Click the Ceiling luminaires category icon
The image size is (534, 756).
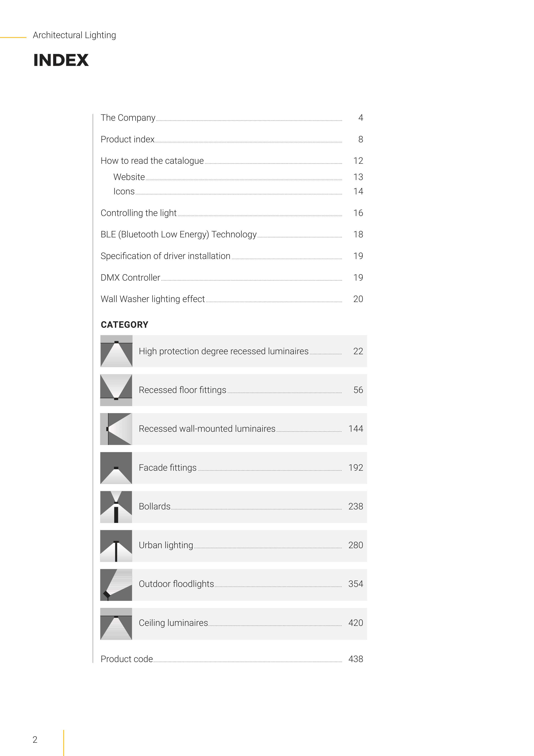(x=116, y=623)
